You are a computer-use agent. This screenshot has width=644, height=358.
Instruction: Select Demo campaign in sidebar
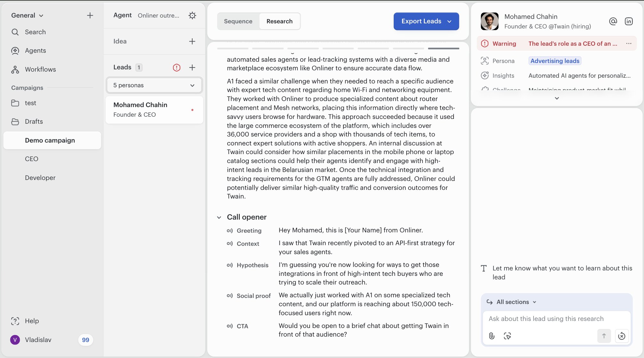tap(52, 140)
